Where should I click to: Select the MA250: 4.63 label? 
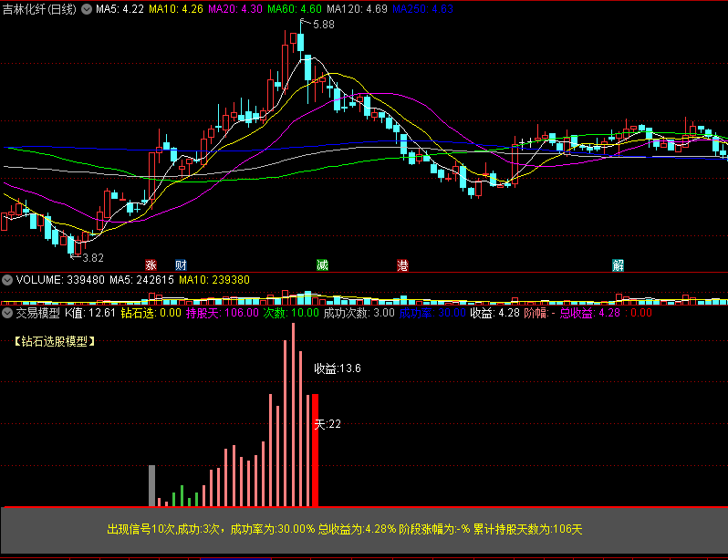tap(423, 9)
